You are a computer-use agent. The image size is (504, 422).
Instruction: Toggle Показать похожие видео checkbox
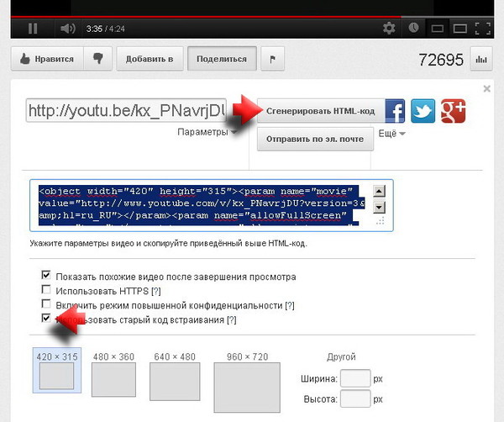46,275
